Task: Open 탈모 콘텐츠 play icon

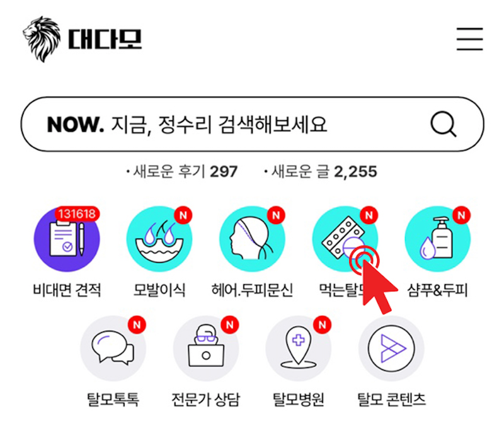Action: pyautogui.click(x=391, y=348)
